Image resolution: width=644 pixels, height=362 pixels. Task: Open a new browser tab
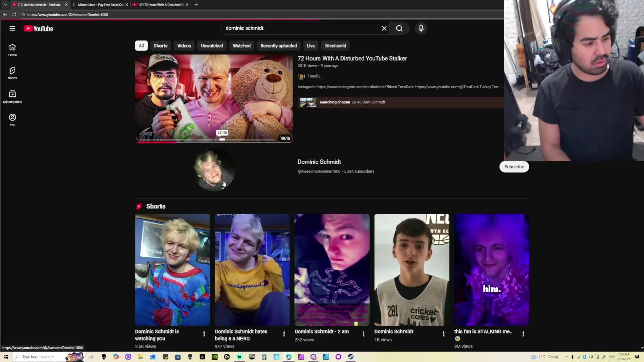[196, 5]
